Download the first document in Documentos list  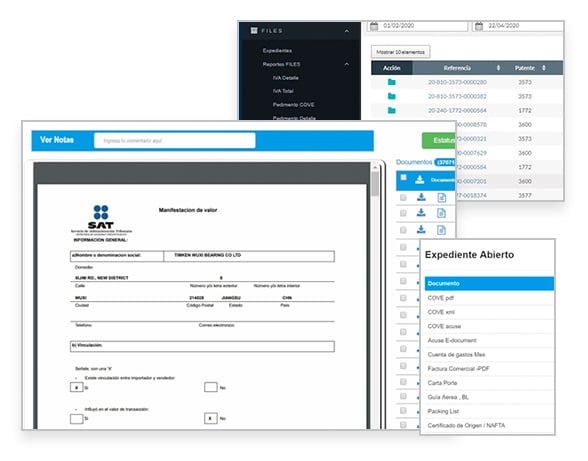421,197
